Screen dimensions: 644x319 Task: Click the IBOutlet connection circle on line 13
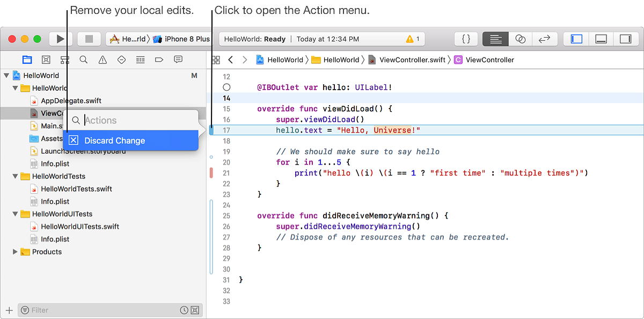[x=226, y=87]
